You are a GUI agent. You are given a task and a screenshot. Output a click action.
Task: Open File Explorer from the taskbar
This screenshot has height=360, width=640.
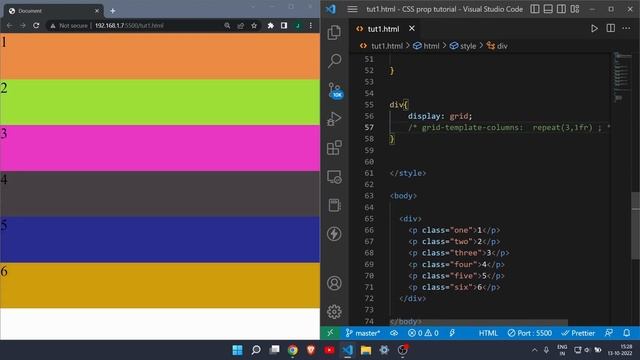366,350
